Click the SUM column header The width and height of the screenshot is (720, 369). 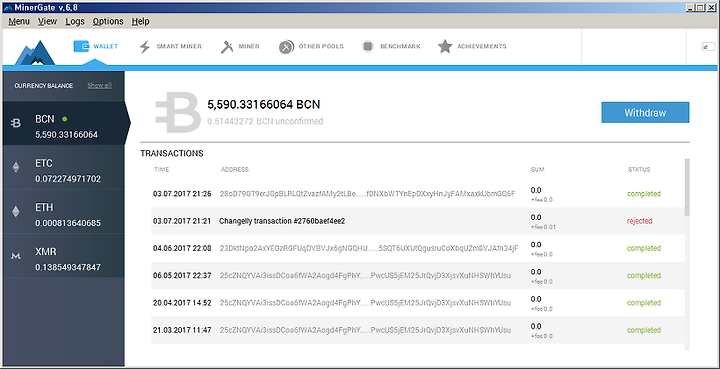coord(537,170)
